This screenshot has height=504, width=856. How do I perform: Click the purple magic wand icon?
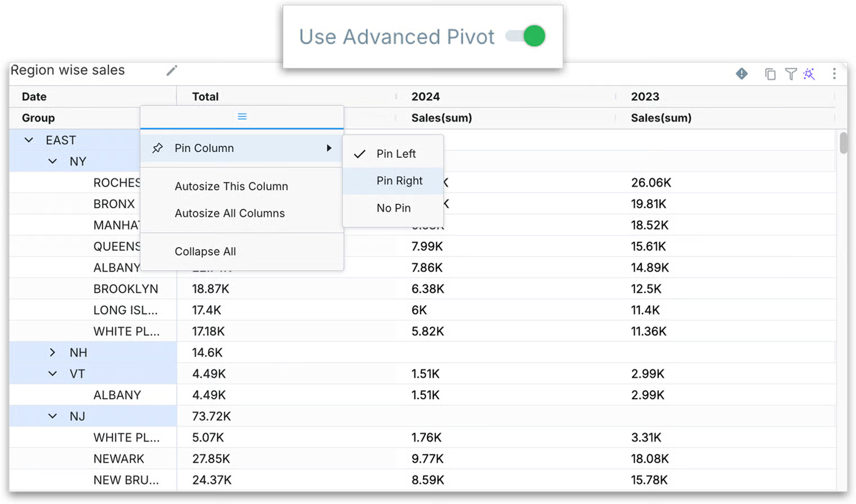pyautogui.click(x=809, y=74)
